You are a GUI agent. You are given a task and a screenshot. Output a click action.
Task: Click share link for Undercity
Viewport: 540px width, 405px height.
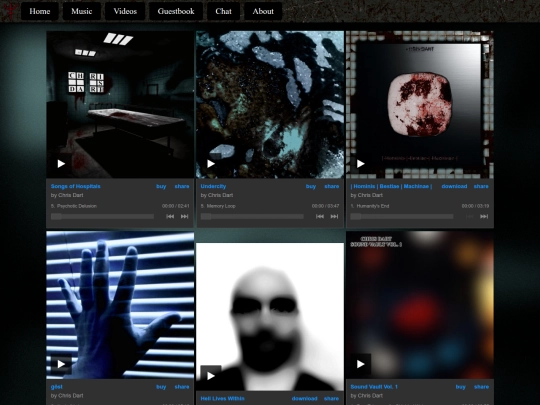[332, 186]
